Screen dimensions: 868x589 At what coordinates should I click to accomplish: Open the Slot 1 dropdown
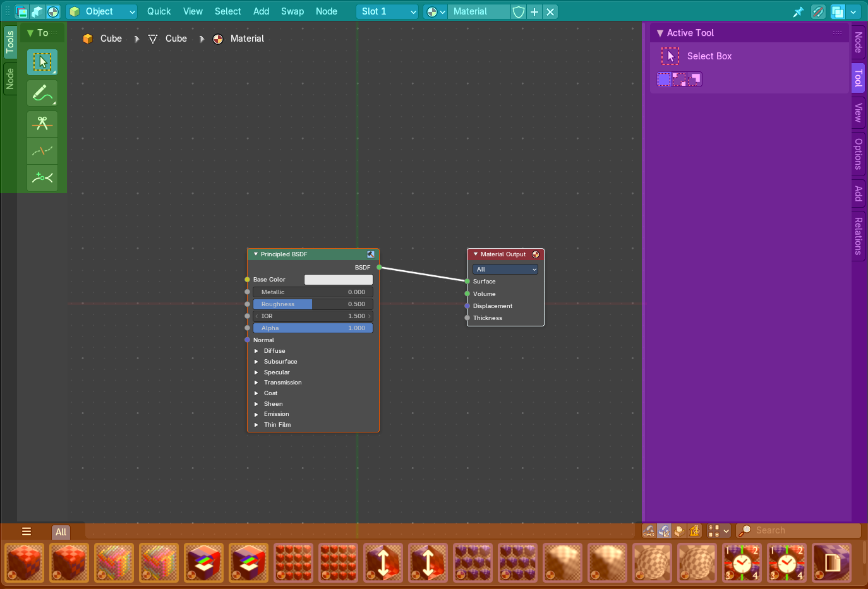point(387,11)
